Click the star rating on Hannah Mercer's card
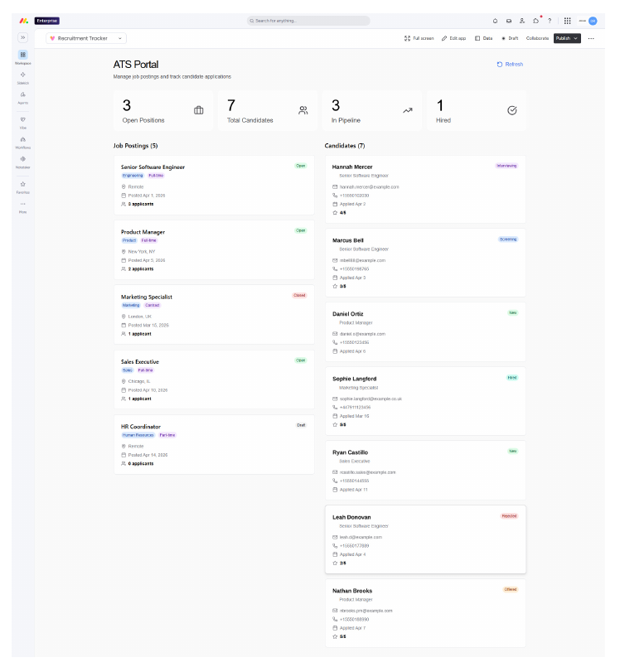 coord(339,213)
